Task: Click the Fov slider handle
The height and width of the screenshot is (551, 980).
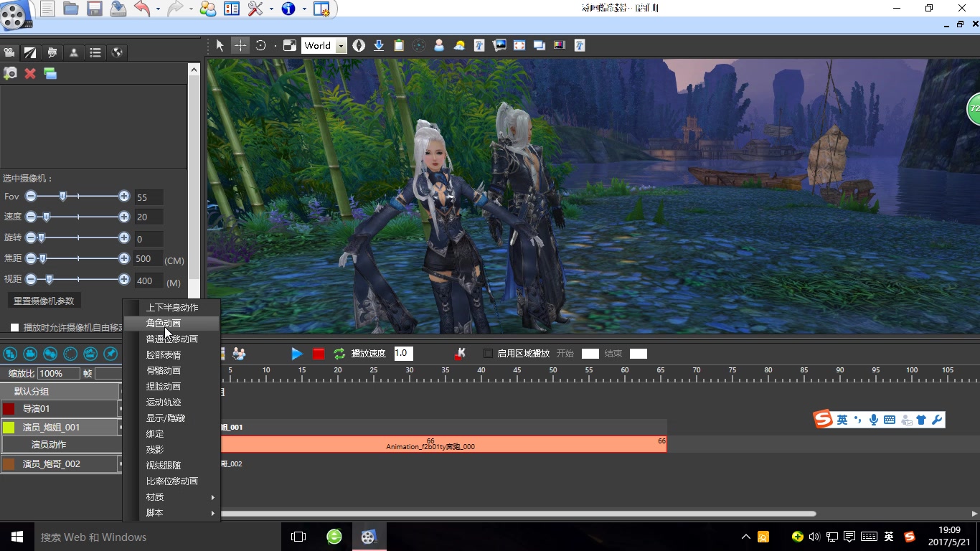Action: pos(63,196)
